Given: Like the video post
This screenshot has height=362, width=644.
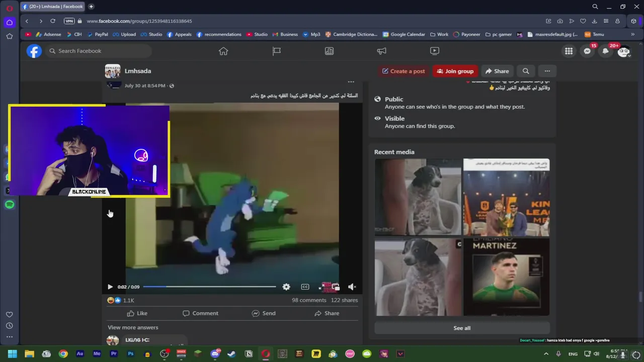Looking at the screenshot, I should [x=137, y=313].
